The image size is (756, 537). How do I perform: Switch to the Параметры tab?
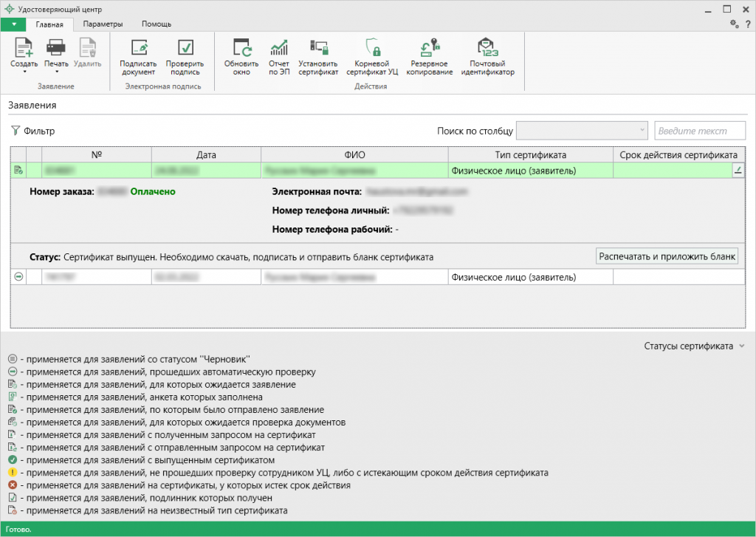pyautogui.click(x=103, y=24)
